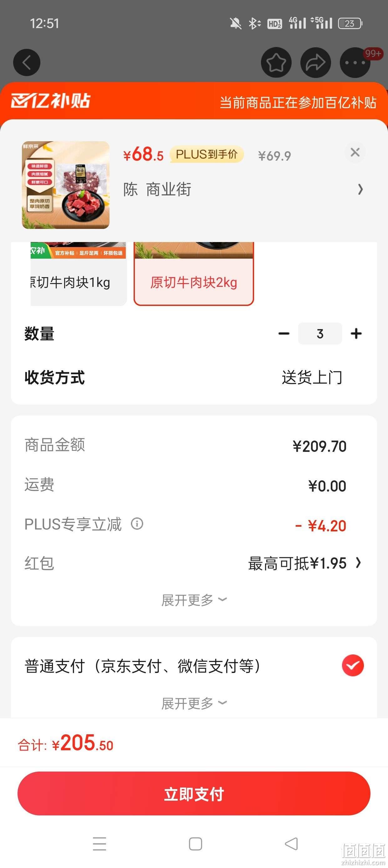This screenshot has height=868, width=388.
Task: Decrease quantity with minus button
Action: point(284,333)
